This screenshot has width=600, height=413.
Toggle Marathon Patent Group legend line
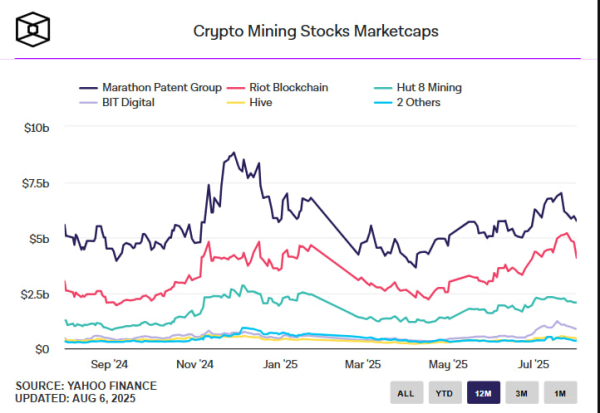pyautogui.click(x=150, y=88)
